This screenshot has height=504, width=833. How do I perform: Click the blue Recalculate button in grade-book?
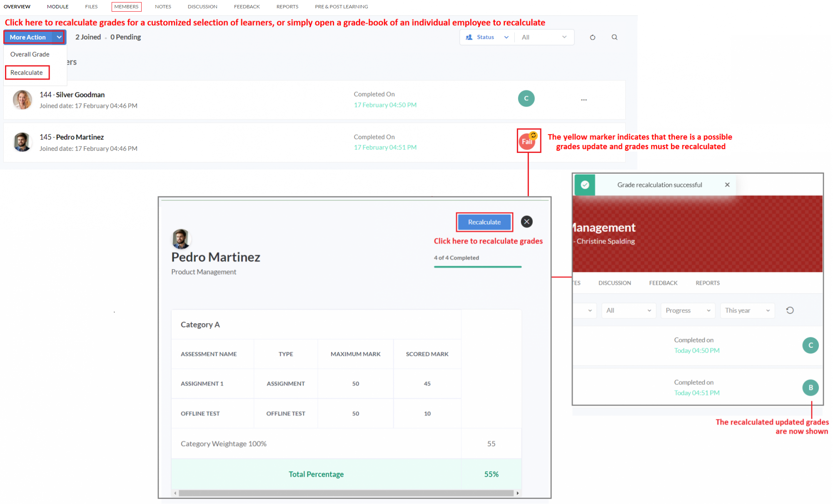(x=484, y=222)
